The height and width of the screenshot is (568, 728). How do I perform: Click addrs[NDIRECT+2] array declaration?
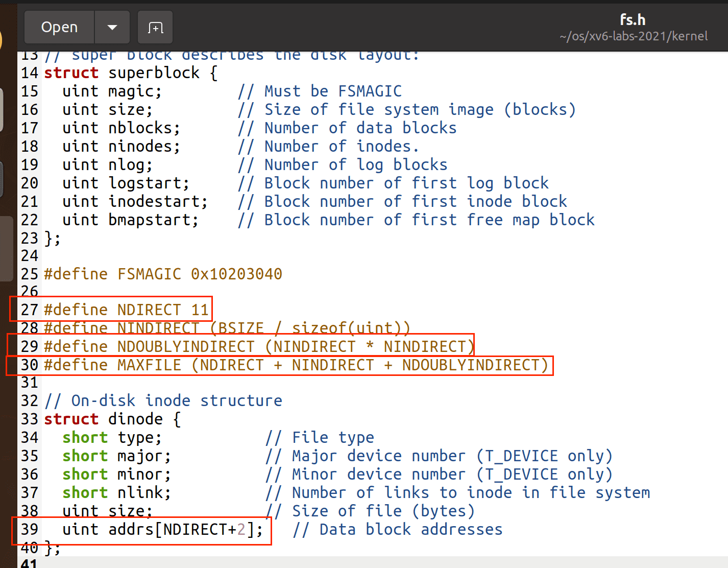[185, 530]
